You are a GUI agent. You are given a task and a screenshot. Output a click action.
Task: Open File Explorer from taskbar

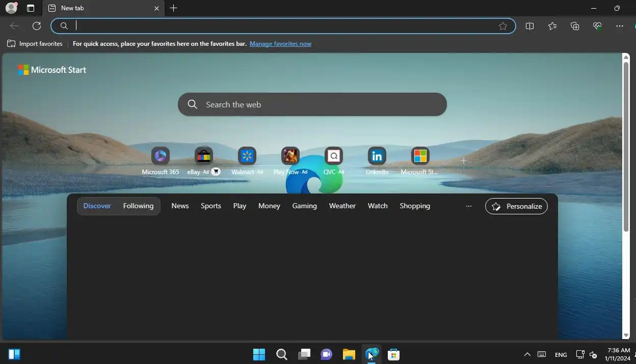[x=349, y=354]
